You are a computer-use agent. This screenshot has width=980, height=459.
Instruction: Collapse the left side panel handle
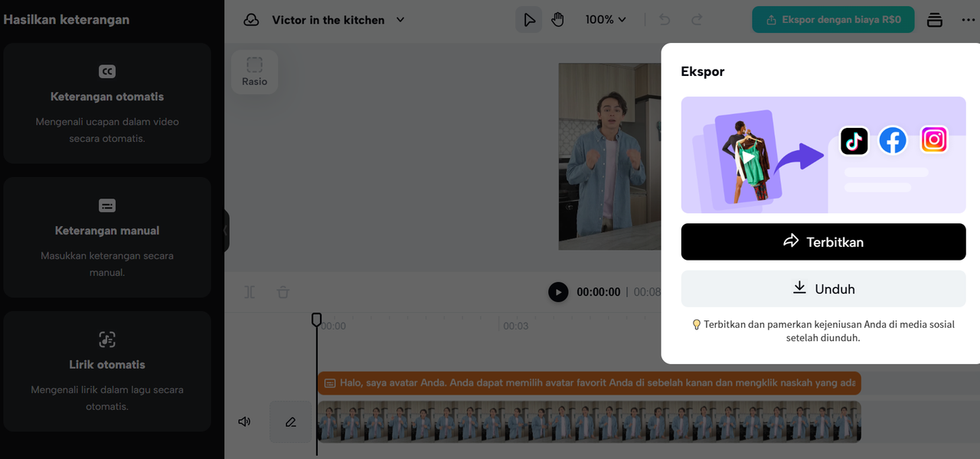tap(227, 230)
